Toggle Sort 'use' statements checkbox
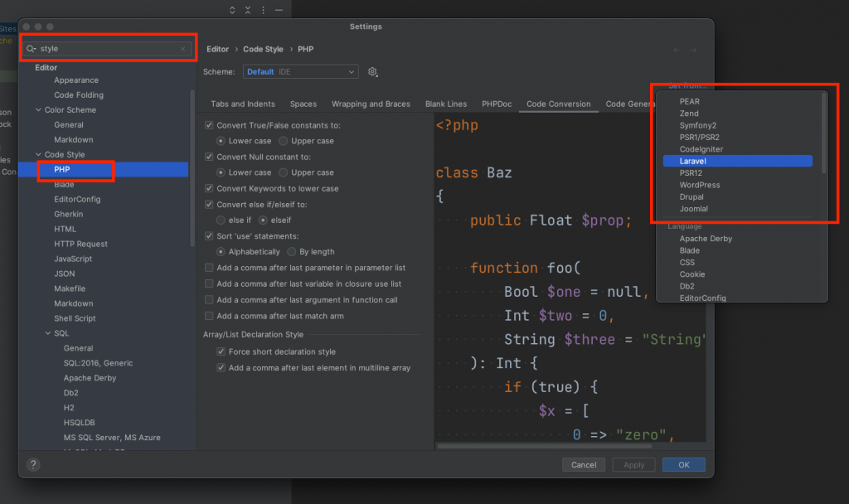Image resolution: width=849 pixels, height=504 pixels. pyautogui.click(x=209, y=236)
